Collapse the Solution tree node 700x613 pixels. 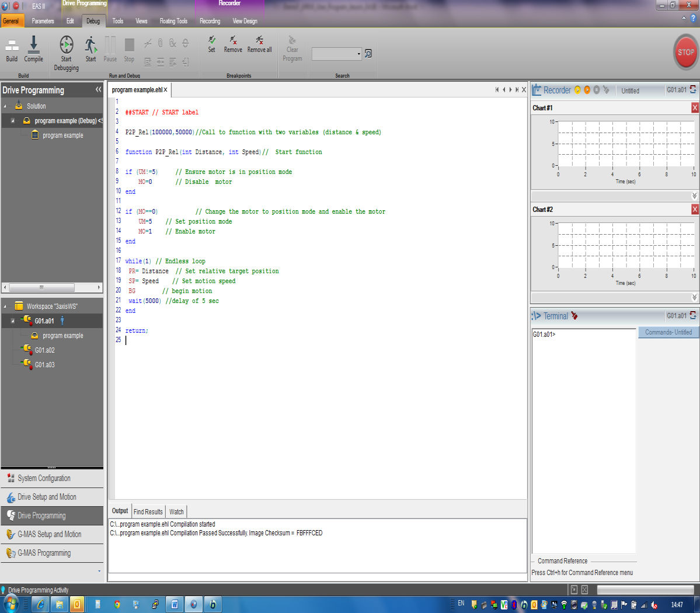(x=5, y=106)
